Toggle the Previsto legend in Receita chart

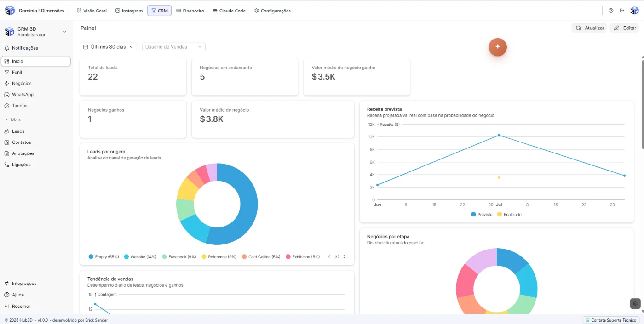[x=482, y=215]
